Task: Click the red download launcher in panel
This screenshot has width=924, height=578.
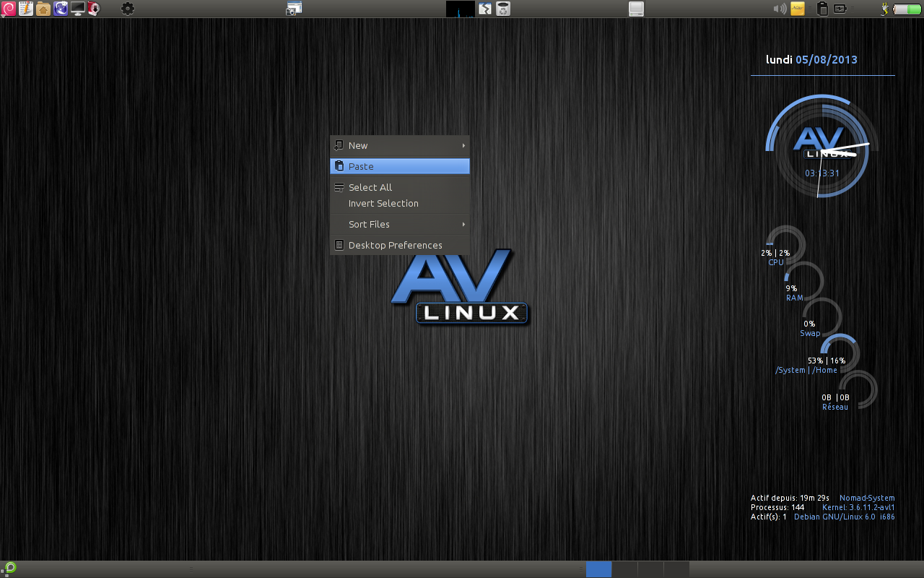Action: click(94, 9)
